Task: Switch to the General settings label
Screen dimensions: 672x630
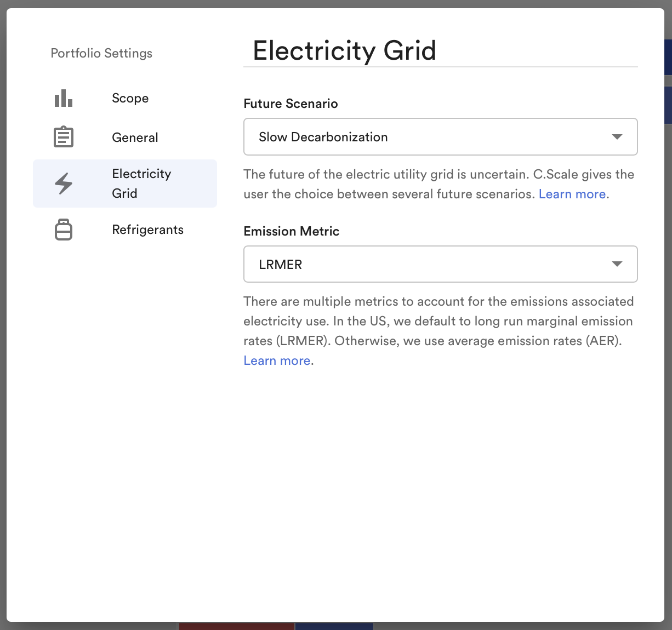Action: point(135,138)
